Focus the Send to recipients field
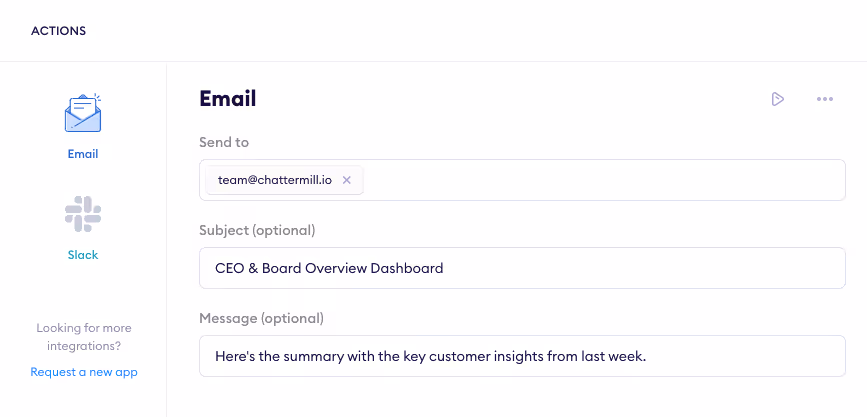The width and height of the screenshot is (867, 417). click(x=522, y=180)
